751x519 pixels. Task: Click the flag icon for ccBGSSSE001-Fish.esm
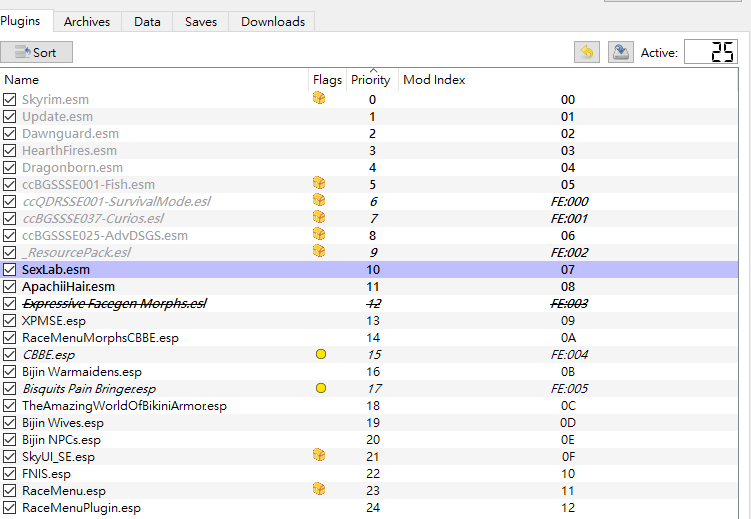click(x=319, y=183)
